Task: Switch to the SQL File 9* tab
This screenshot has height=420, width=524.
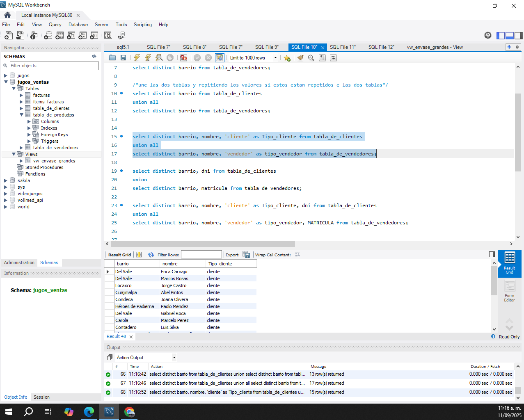Action: 267,47
